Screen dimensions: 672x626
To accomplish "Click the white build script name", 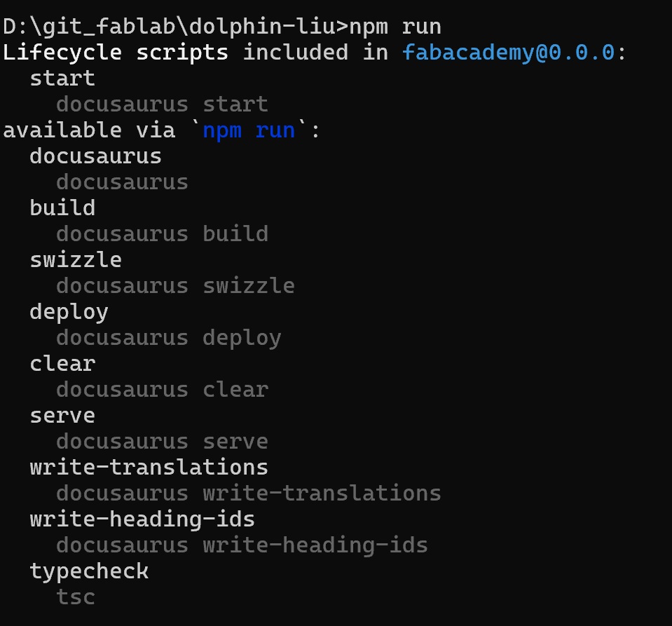I will click(x=62, y=207).
